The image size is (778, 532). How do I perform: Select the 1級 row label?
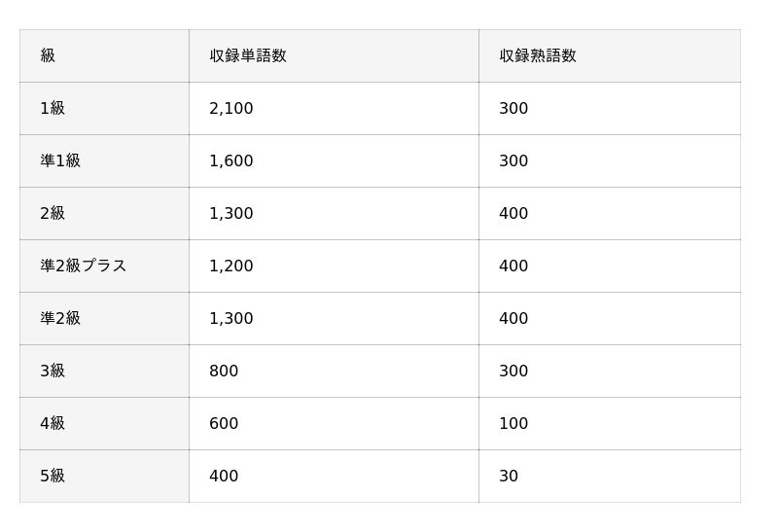[x=53, y=109]
